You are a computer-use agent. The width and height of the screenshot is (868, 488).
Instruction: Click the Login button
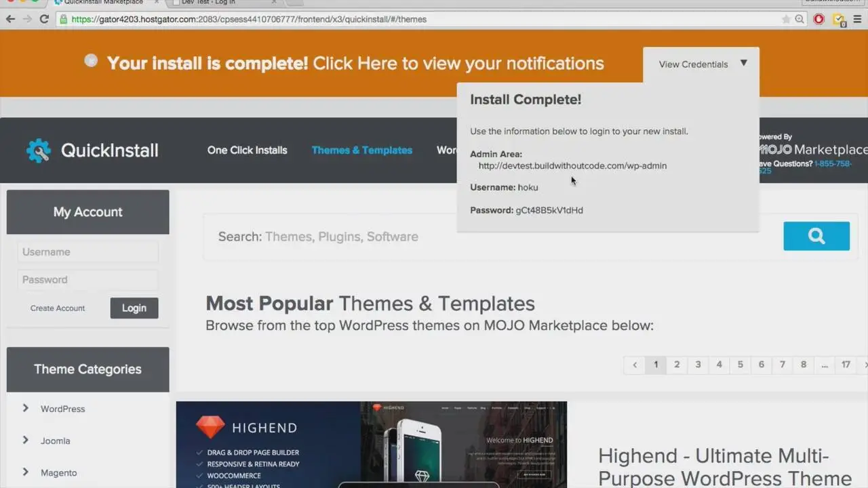point(134,308)
